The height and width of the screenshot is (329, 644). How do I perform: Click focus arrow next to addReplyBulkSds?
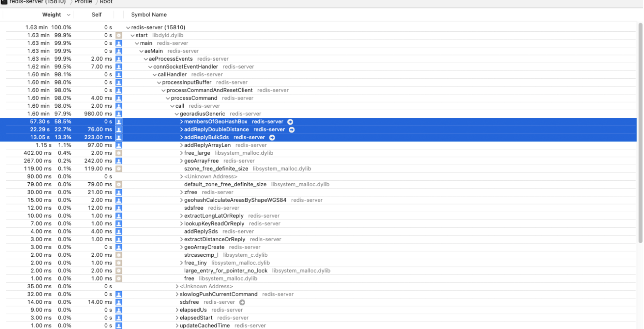[272, 137]
